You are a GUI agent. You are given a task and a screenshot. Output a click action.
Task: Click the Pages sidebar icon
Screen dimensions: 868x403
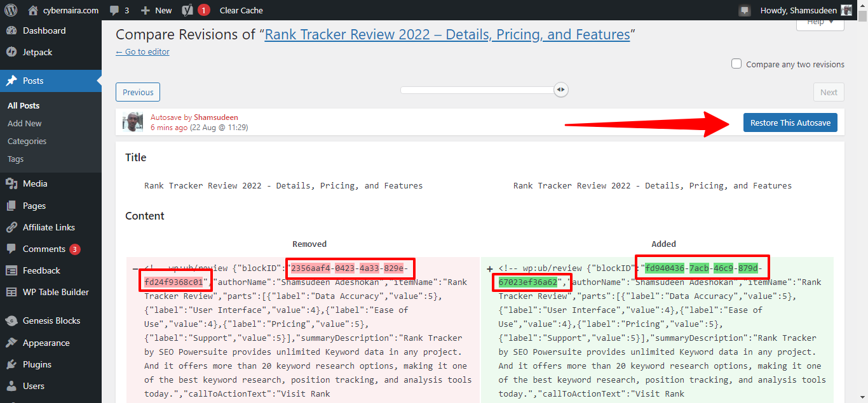tap(11, 206)
